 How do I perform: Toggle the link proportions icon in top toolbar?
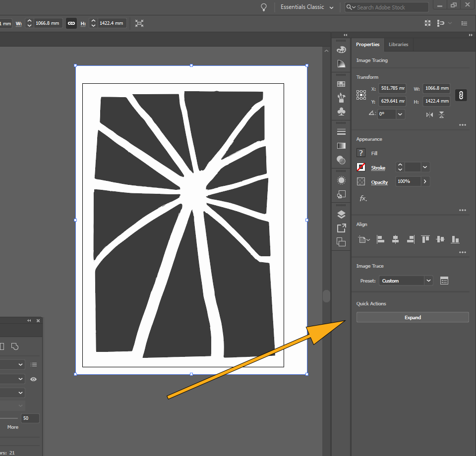(x=71, y=23)
